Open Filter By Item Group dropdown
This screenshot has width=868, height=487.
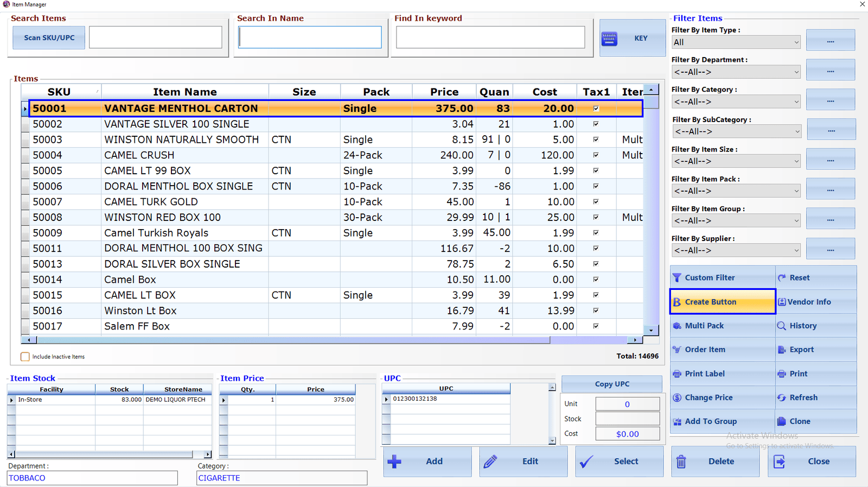tap(736, 221)
